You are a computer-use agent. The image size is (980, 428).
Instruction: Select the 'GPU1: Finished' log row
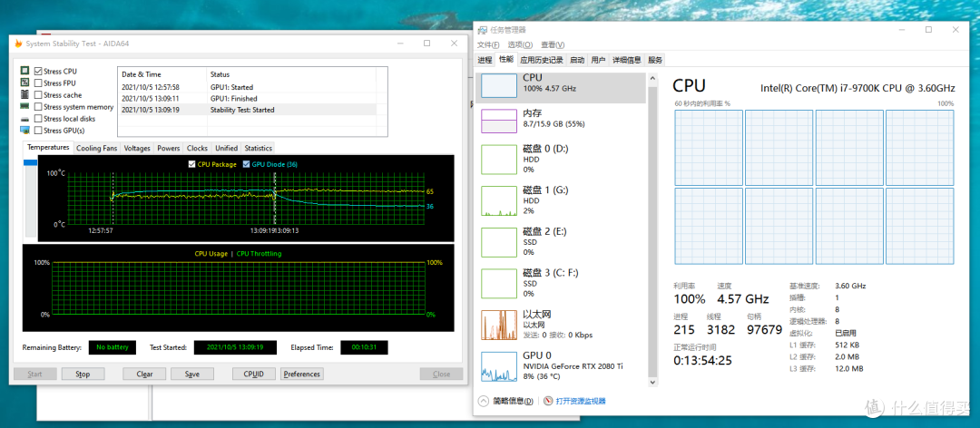click(x=247, y=98)
